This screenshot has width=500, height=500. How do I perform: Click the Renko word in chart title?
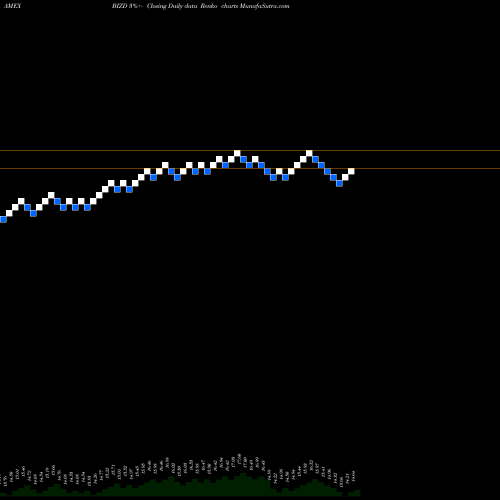coord(209,6)
